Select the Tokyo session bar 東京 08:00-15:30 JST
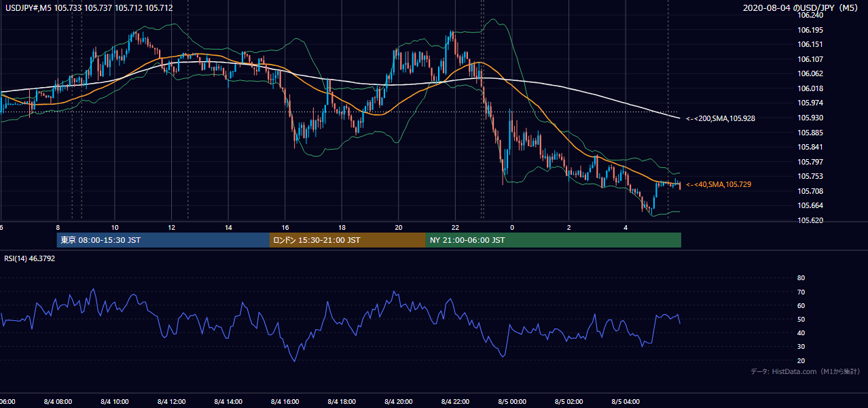868x408 pixels. pos(163,240)
